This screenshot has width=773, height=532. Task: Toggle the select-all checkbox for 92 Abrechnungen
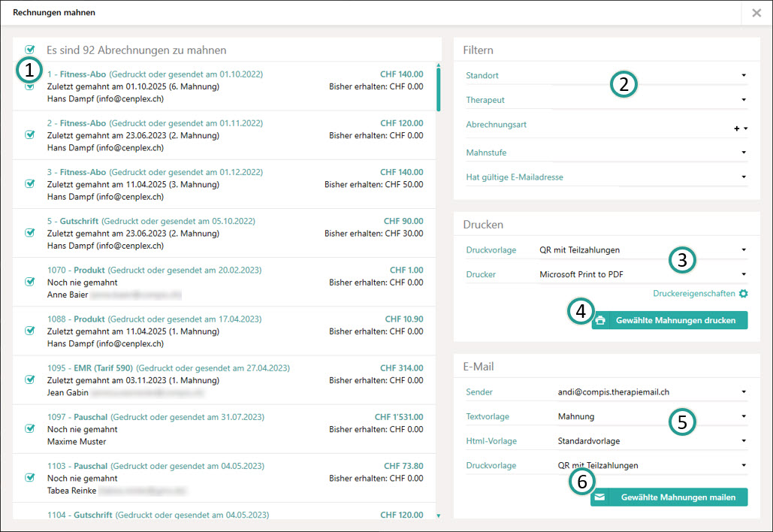pyautogui.click(x=30, y=50)
